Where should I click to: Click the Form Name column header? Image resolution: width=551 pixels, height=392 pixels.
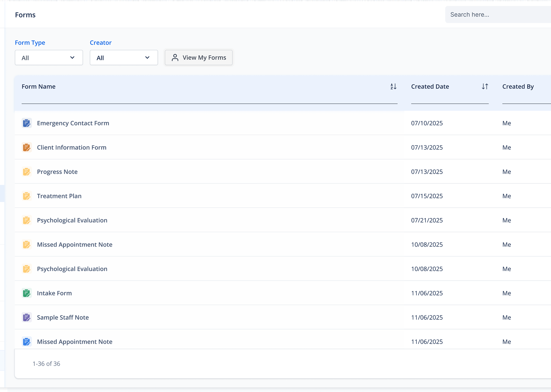point(39,86)
